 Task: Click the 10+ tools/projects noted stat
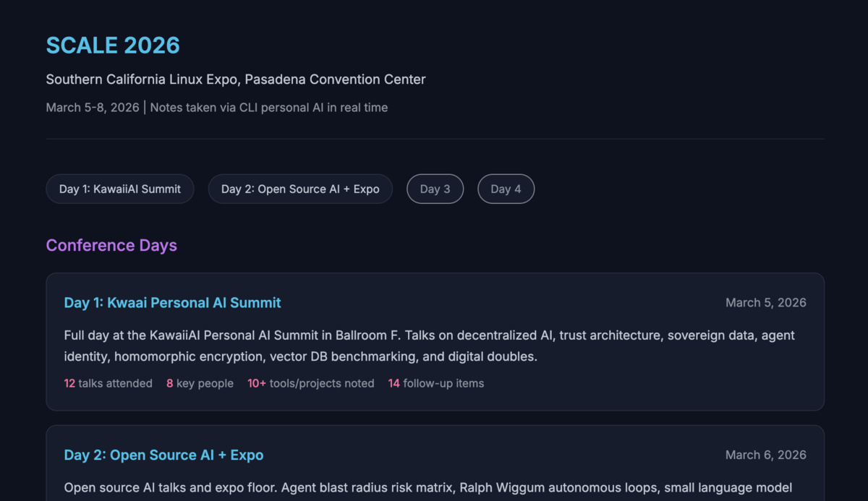coord(311,383)
